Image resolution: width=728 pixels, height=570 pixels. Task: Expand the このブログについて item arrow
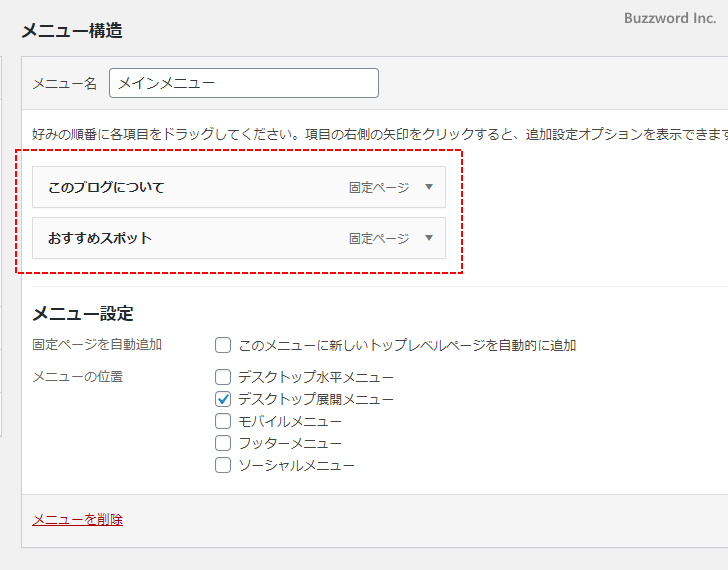click(x=429, y=187)
